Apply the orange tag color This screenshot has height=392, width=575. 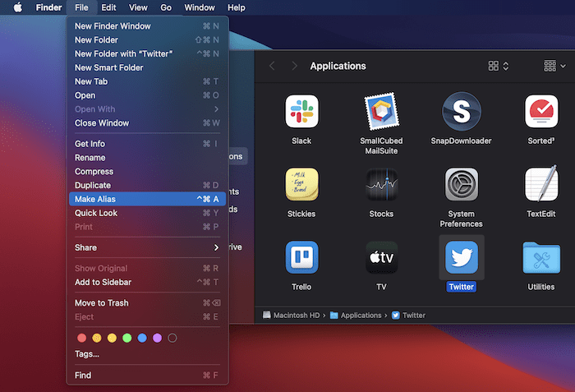coord(97,338)
